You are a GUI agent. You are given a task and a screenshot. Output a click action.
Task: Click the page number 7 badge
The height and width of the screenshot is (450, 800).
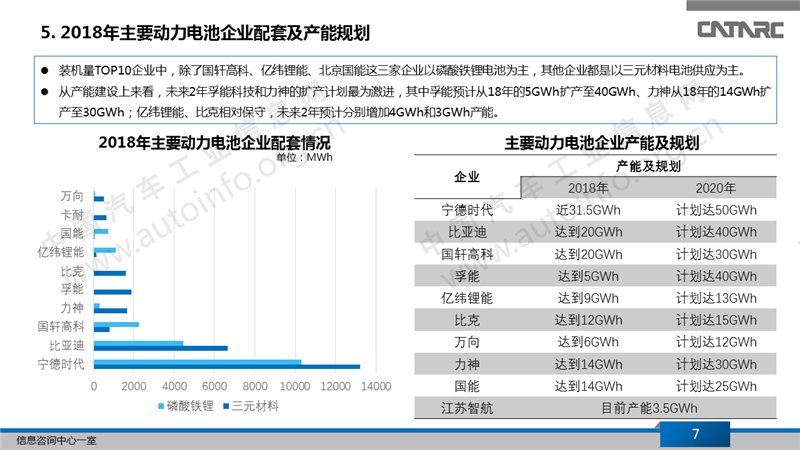695,434
